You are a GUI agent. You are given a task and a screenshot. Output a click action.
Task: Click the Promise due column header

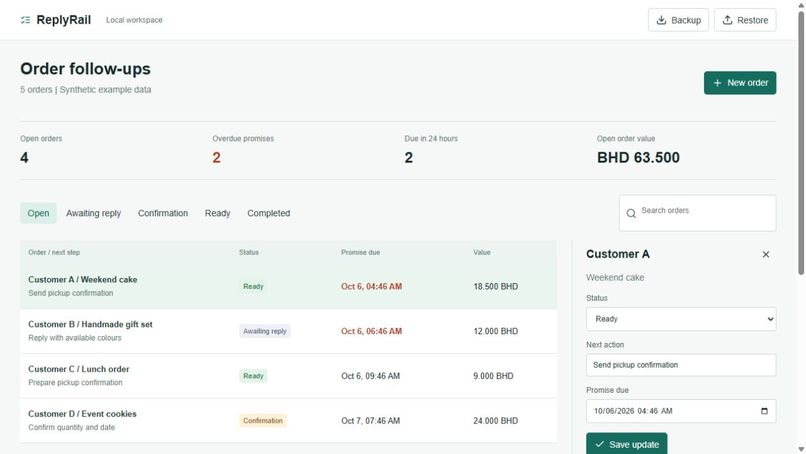coord(360,252)
